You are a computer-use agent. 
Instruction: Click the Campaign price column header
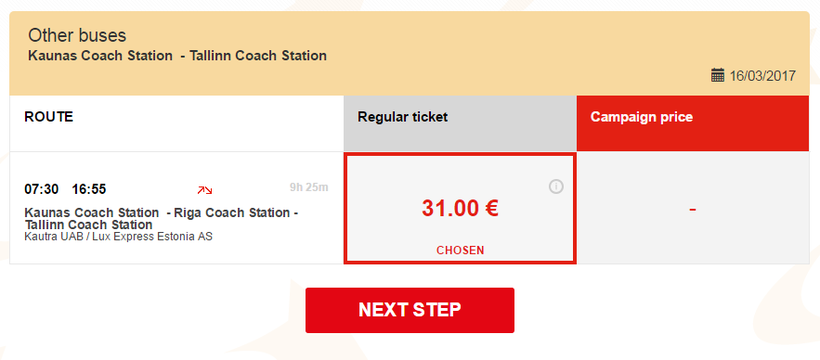[693, 123]
